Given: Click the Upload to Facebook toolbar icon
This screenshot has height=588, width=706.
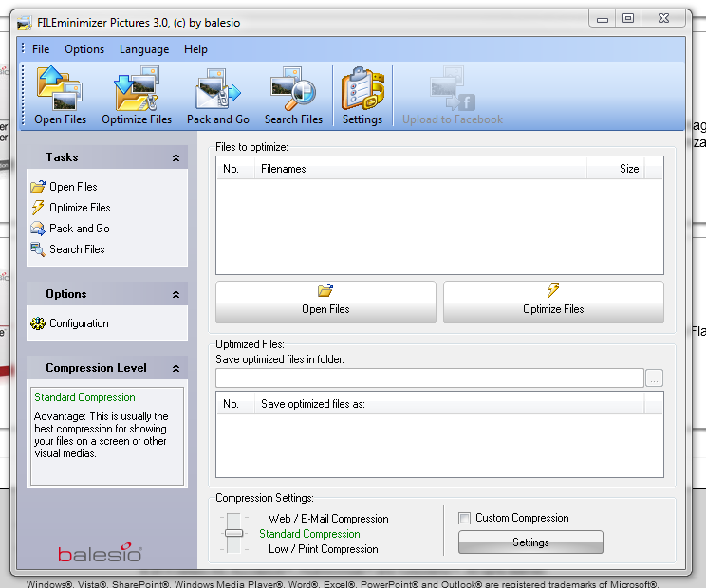Looking at the screenshot, I should coord(452,88).
